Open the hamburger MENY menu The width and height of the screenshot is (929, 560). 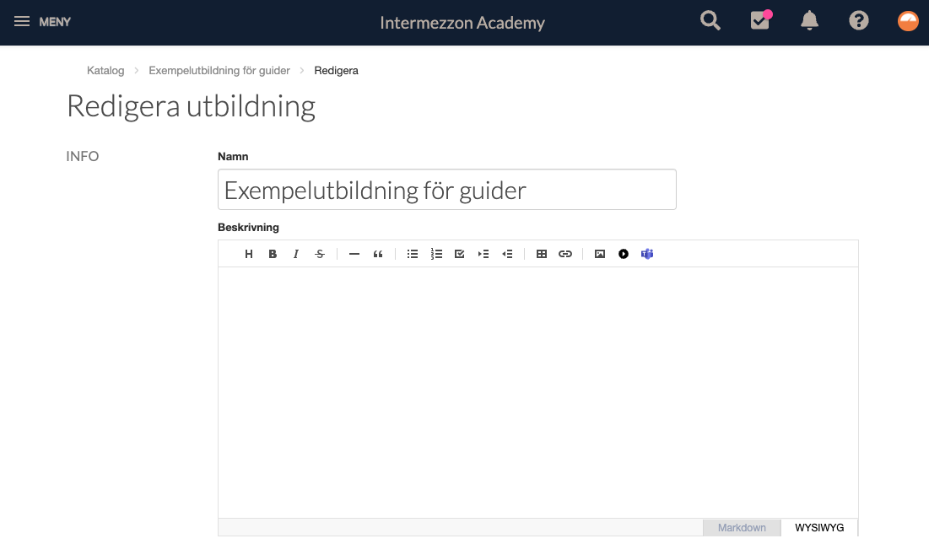(42, 22)
